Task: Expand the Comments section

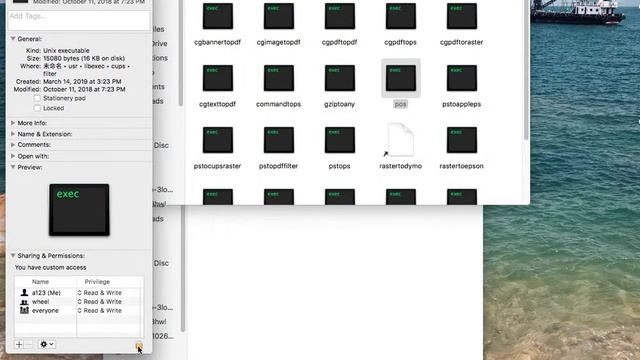Action: click(13, 145)
